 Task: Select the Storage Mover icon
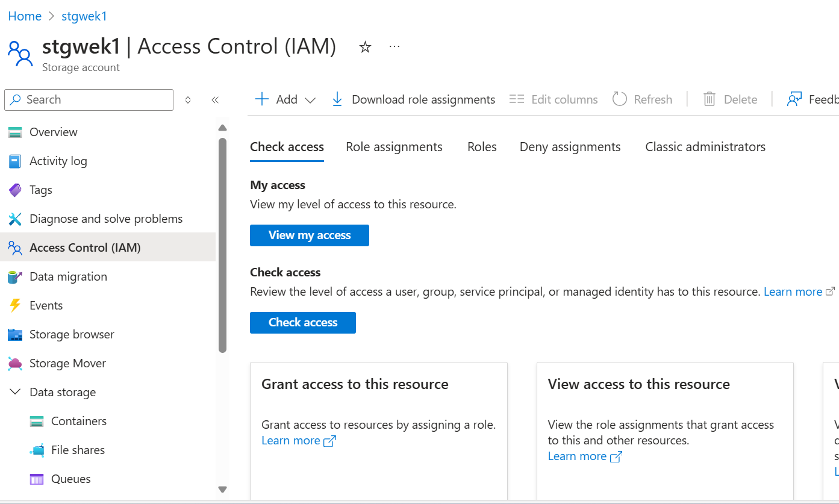(x=15, y=364)
